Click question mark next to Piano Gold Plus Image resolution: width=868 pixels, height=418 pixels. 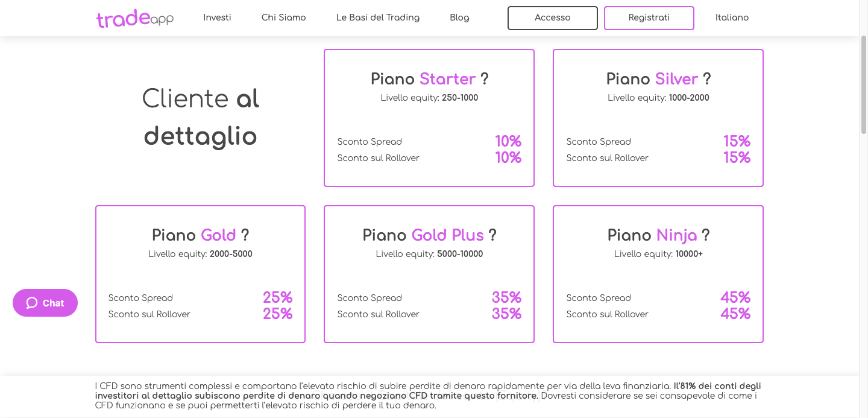[x=492, y=235]
